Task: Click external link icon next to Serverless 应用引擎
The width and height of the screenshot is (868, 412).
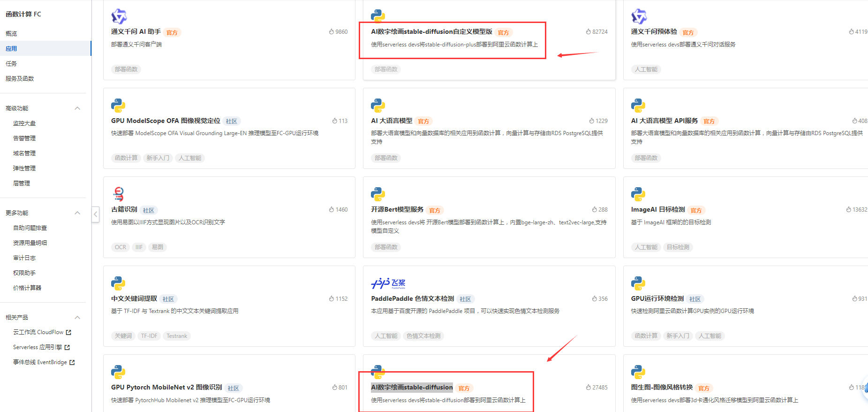Action: click(67, 347)
